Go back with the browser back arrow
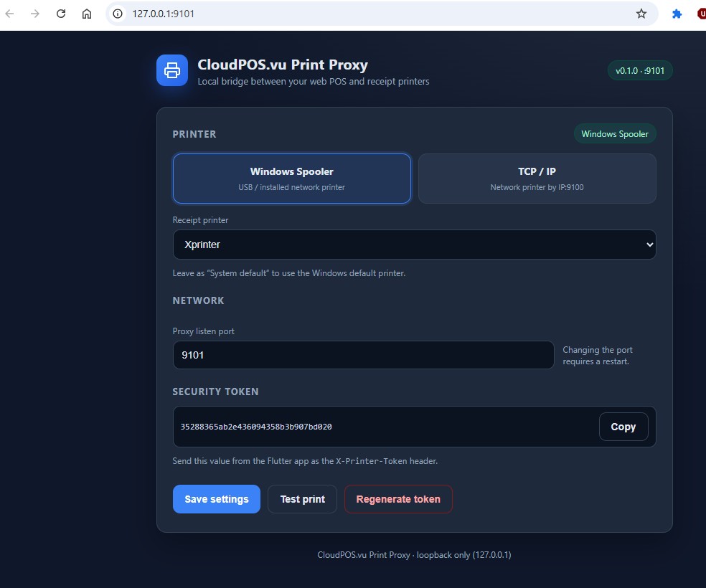Viewport: 706px width, 588px height. tap(9, 14)
